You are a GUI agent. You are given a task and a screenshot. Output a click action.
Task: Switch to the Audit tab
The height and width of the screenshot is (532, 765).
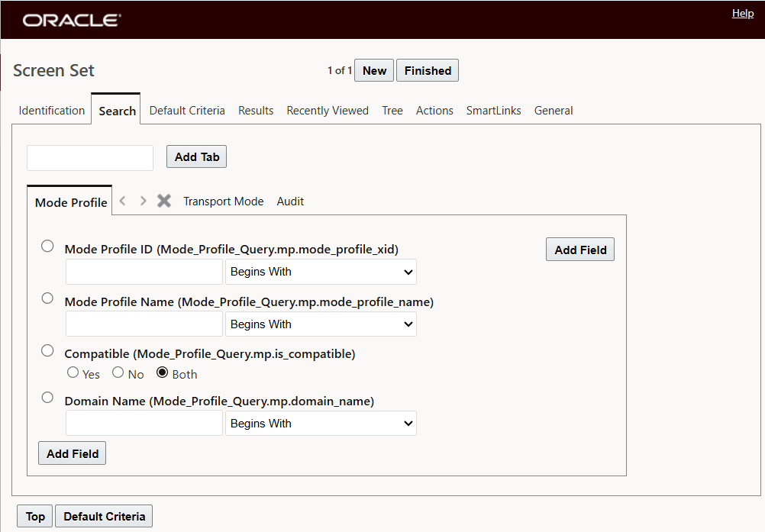coord(290,201)
